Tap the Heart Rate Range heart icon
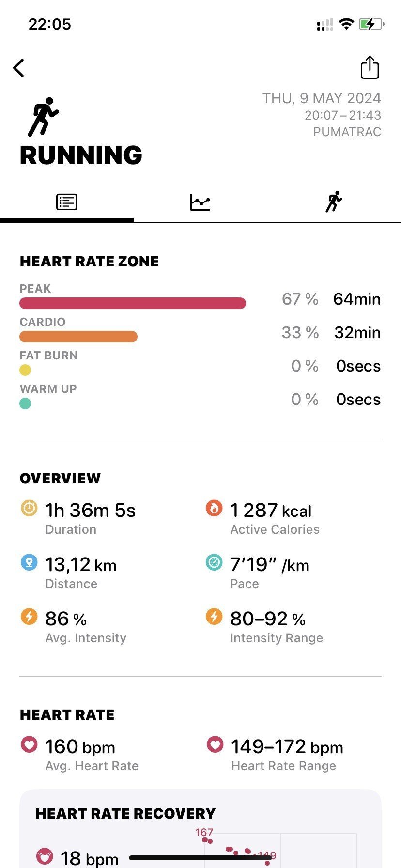This screenshot has height=868, width=401. (x=215, y=744)
